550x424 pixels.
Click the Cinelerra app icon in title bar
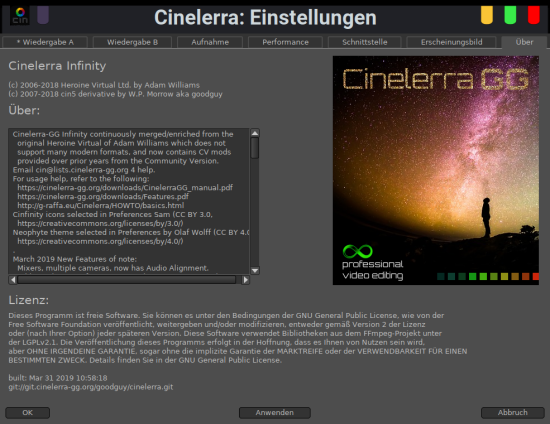tap(20, 16)
